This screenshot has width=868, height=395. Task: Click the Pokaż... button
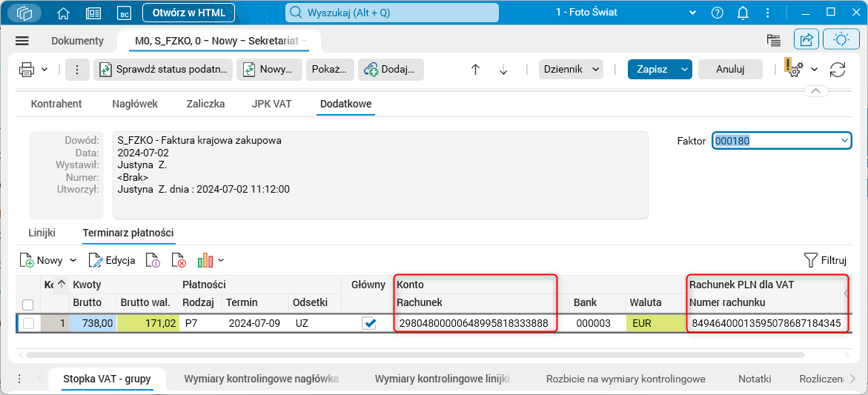tap(329, 70)
